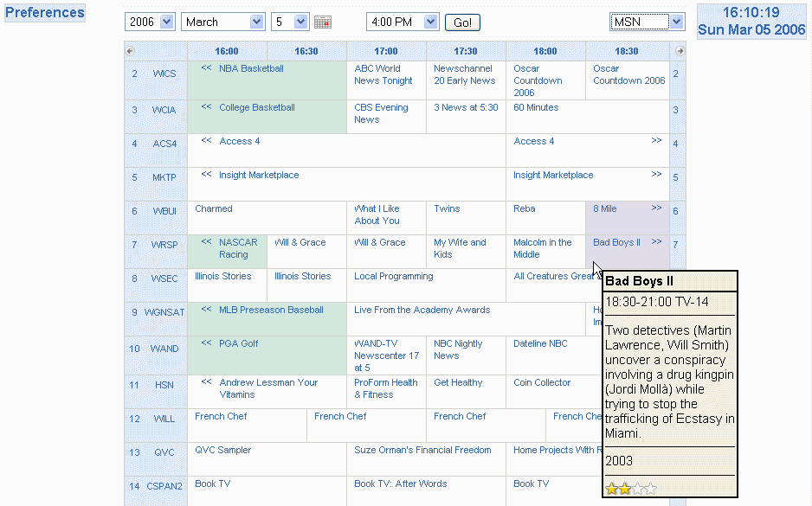Open the NBC Nightly News listing

click(x=458, y=349)
